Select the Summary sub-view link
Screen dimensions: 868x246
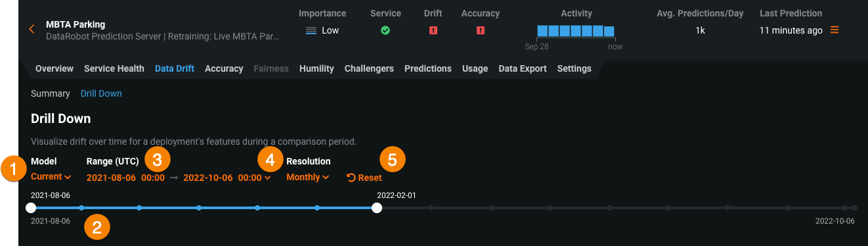pyautogui.click(x=51, y=93)
